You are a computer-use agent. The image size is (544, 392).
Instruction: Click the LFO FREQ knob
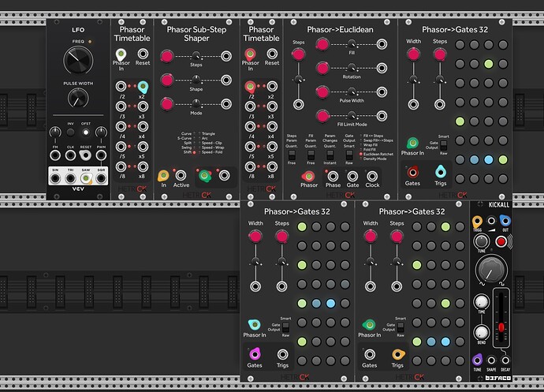point(78,60)
